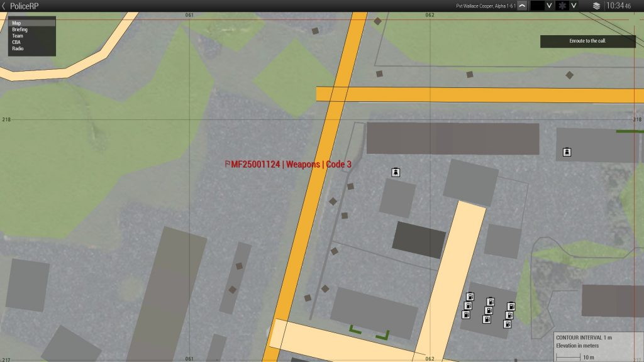Open the CBA menu entry
Image resolution: width=644 pixels, height=362 pixels.
pos(17,42)
